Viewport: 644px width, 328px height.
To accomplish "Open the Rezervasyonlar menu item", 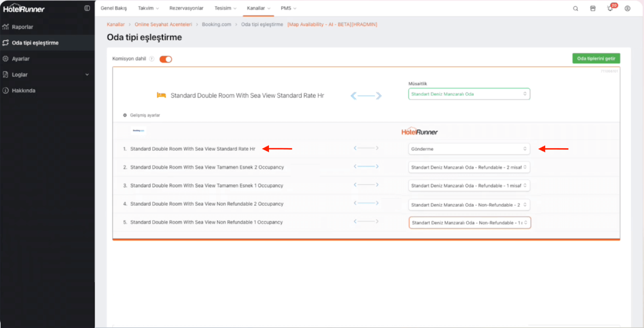I will 186,8.
